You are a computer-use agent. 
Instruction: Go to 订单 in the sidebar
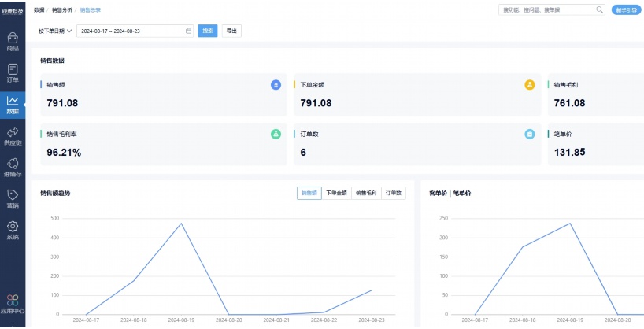click(13, 72)
